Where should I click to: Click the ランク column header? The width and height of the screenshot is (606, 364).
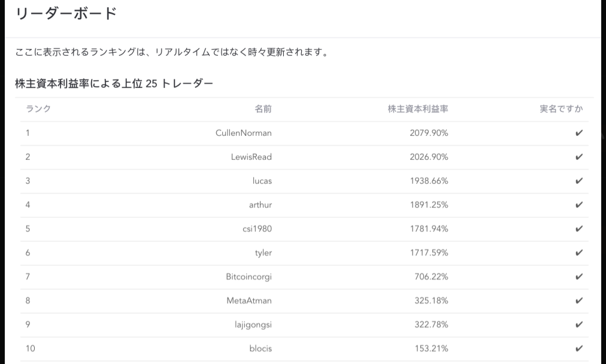(x=38, y=109)
